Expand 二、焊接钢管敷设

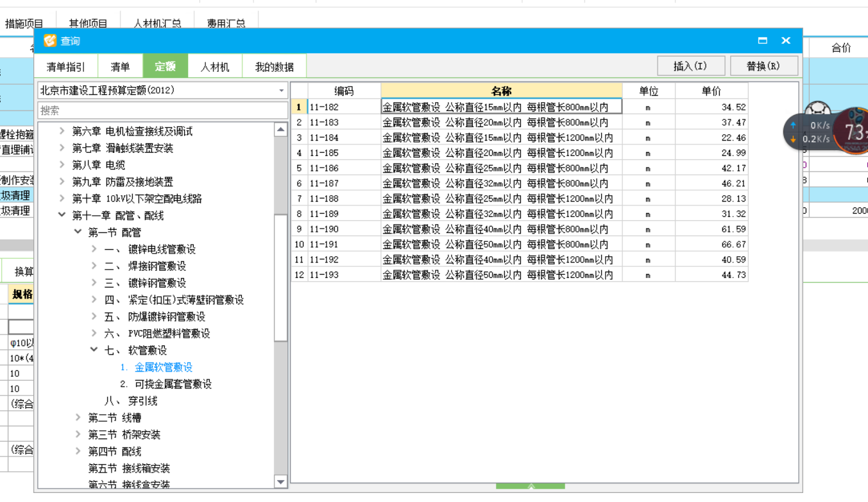pos(94,266)
